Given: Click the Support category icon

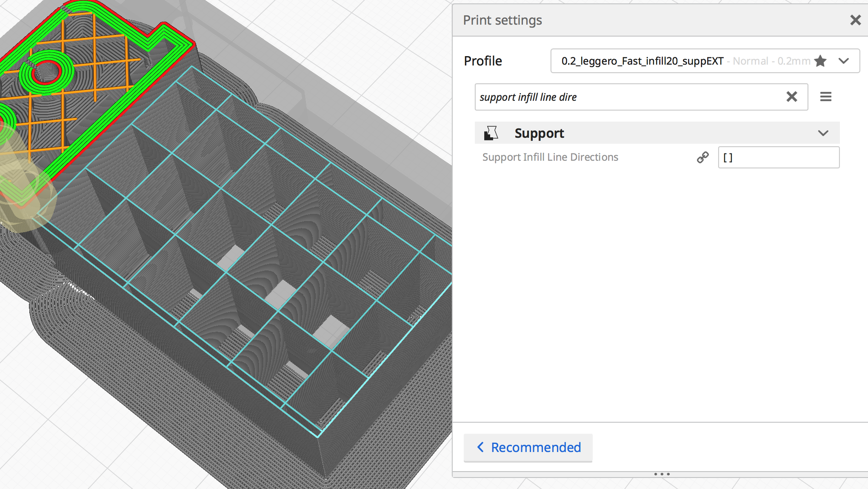Looking at the screenshot, I should tap(491, 133).
